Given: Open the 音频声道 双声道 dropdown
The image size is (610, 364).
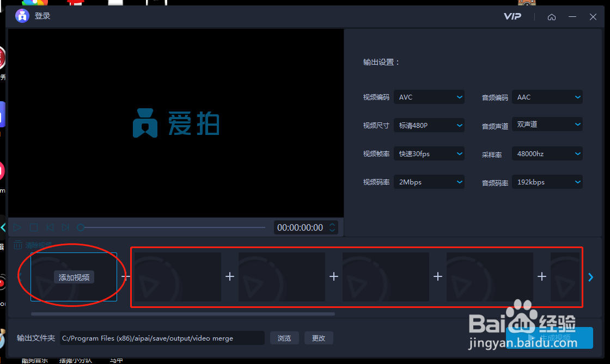Looking at the screenshot, I should coord(547,124).
